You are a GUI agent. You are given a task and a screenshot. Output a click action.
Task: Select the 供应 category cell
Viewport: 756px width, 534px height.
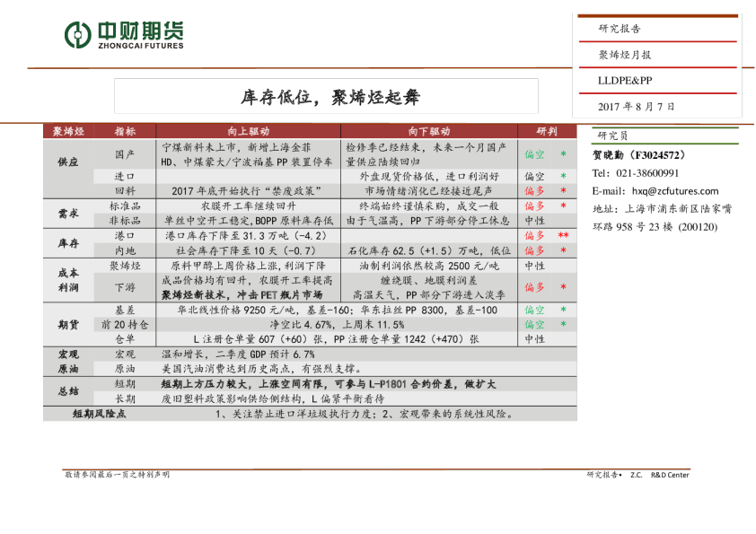[68, 162]
